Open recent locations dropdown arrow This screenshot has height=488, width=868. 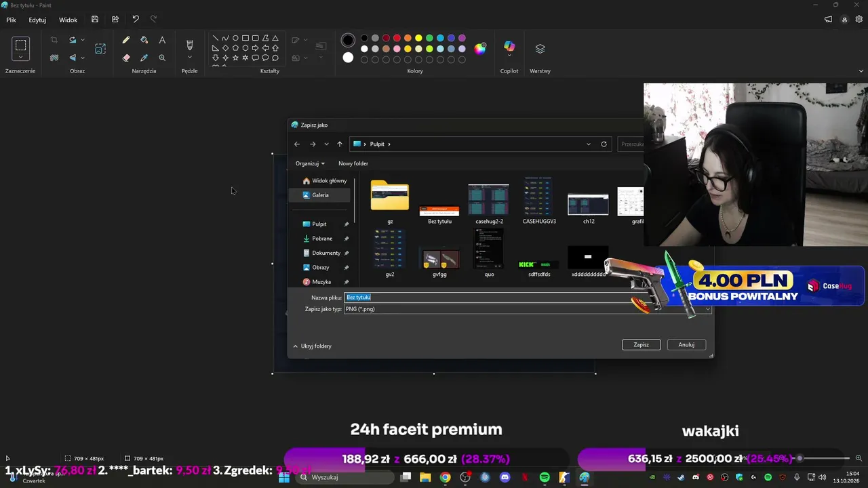[326, 144]
